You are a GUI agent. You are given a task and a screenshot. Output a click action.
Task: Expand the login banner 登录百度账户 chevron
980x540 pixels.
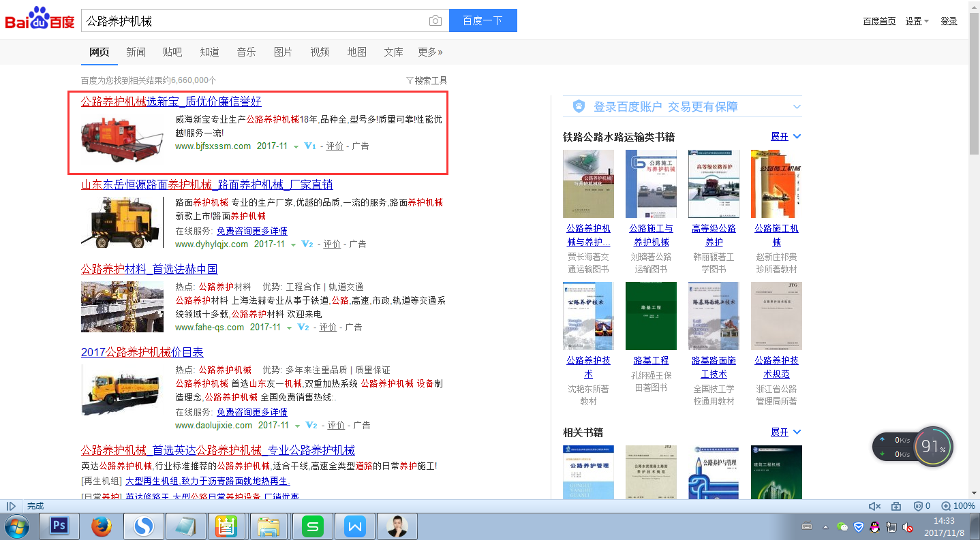click(x=797, y=107)
